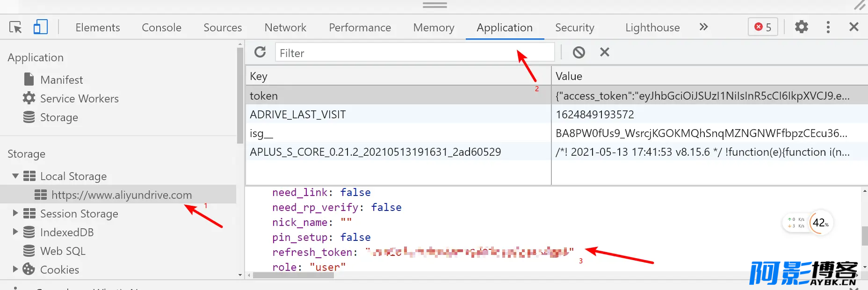Click the horizontal scrollbar in preview pane
Screen dimensions: 868x290
[293, 275]
